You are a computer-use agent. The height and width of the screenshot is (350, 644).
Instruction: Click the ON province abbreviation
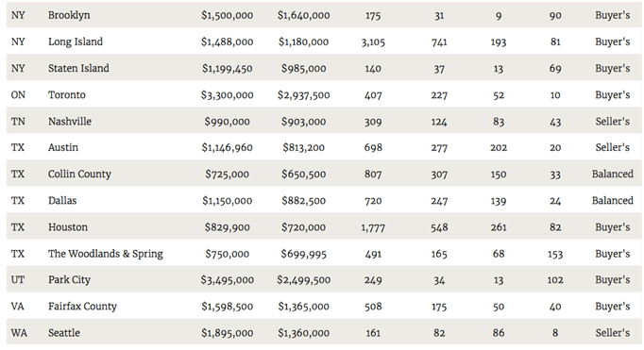tap(18, 95)
